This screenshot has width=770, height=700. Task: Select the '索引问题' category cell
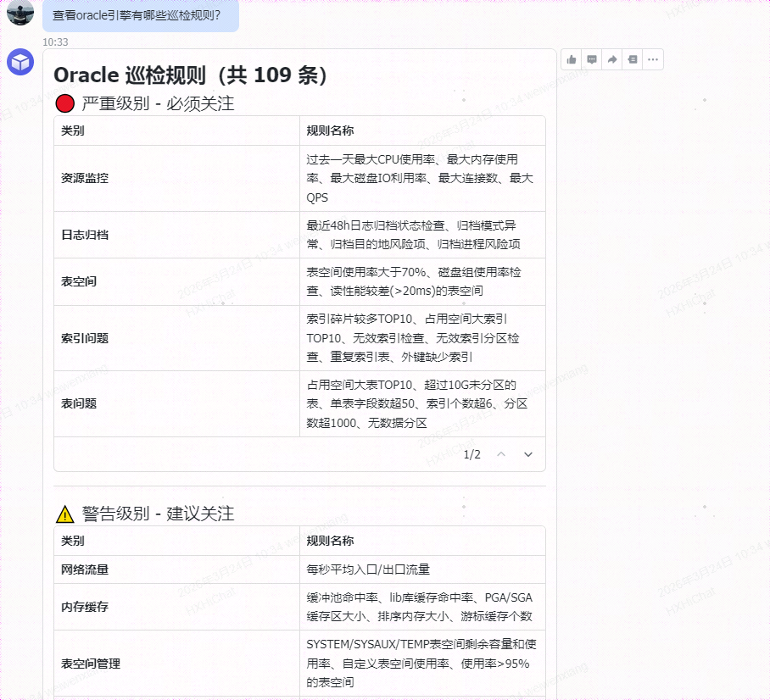pyautogui.click(x=176, y=338)
